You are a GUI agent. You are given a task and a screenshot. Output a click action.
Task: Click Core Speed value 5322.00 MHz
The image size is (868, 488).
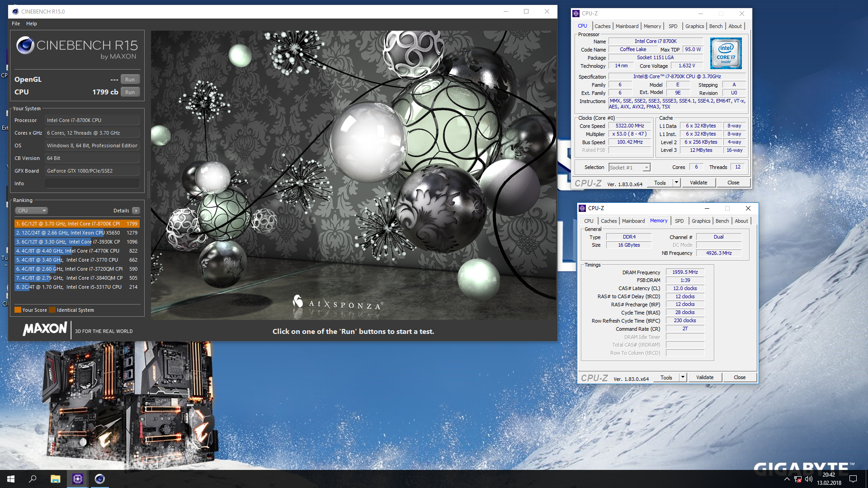(x=630, y=126)
